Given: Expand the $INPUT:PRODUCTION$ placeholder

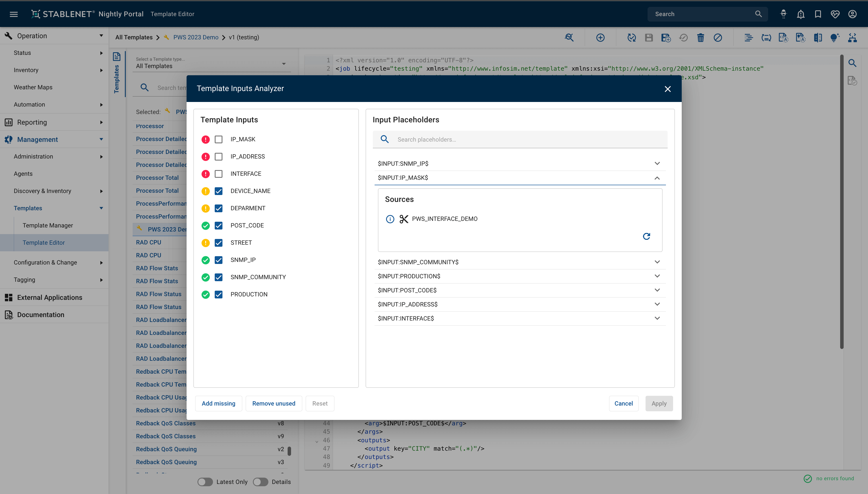Looking at the screenshot, I should tap(520, 276).
